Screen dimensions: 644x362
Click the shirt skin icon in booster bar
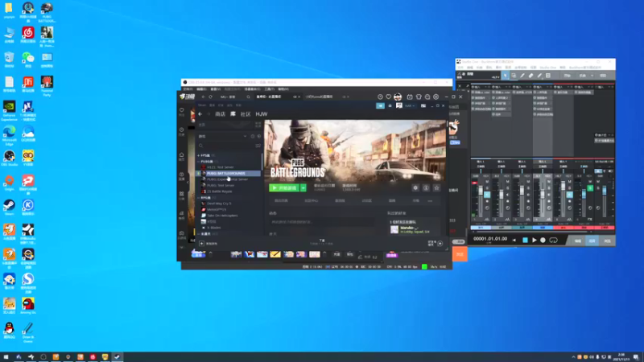pos(419,97)
